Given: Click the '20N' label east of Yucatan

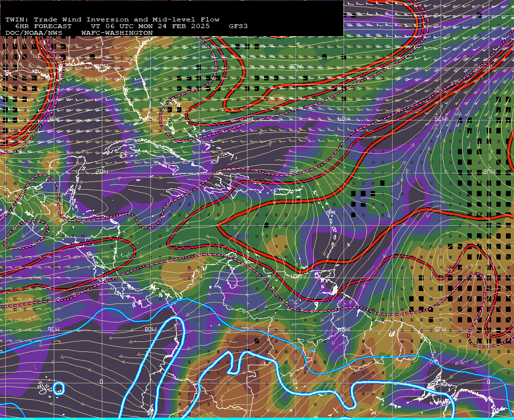Looking at the screenshot, I should [x=102, y=171].
